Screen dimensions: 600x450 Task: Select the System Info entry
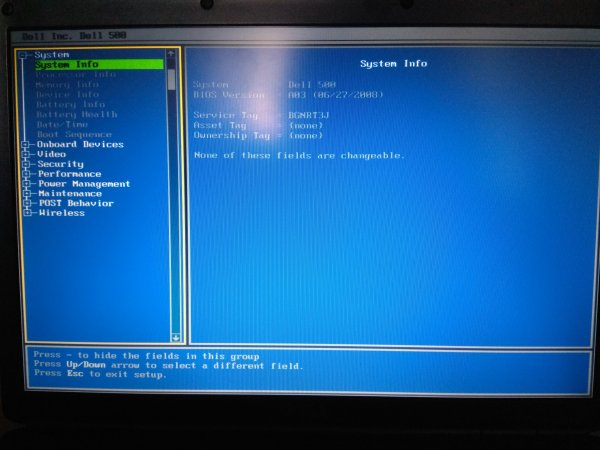(66, 64)
